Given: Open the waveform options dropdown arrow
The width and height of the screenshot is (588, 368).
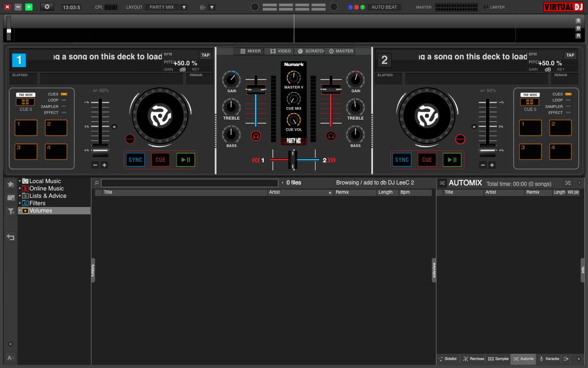Looking at the screenshot, I should pos(212,7).
